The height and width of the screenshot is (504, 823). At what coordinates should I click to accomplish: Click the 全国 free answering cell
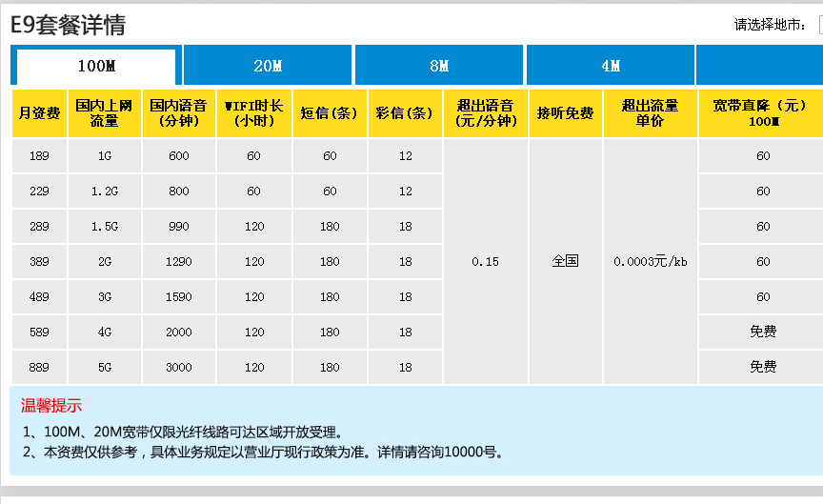pyautogui.click(x=565, y=261)
